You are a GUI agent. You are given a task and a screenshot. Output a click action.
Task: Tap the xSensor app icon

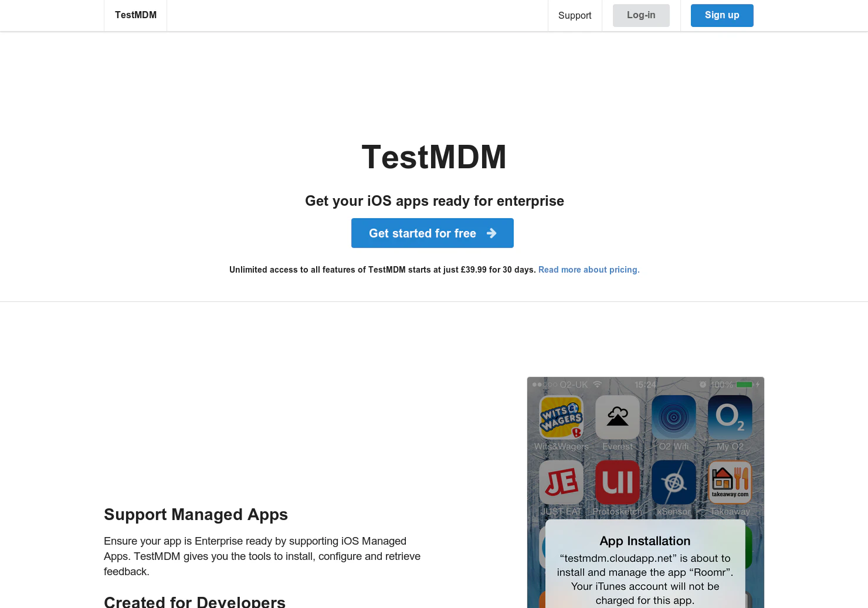pyautogui.click(x=673, y=483)
